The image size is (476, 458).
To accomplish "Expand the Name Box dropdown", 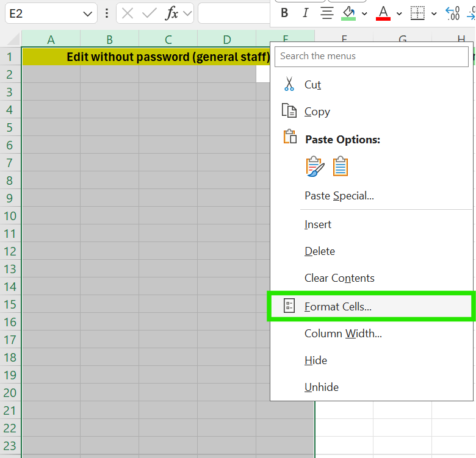I will 87,13.
